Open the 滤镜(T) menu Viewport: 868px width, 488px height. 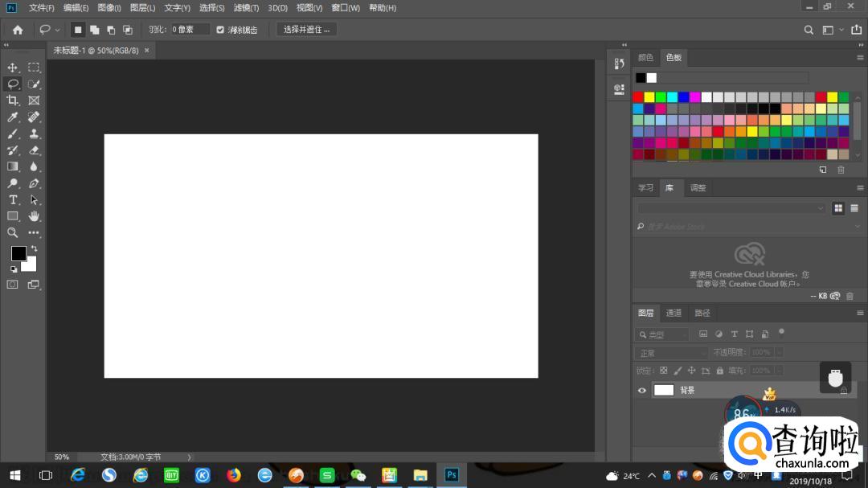pos(246,8)
